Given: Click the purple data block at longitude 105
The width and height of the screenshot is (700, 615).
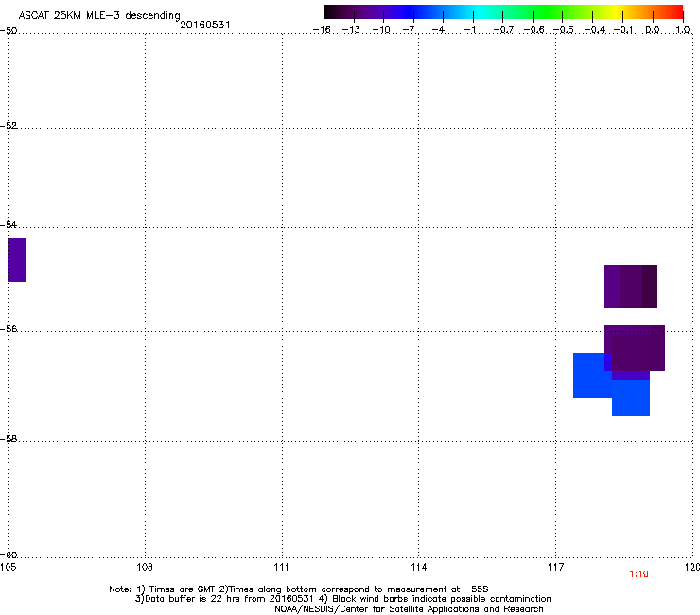Looking at the screenshot, I should pos(16,260).
